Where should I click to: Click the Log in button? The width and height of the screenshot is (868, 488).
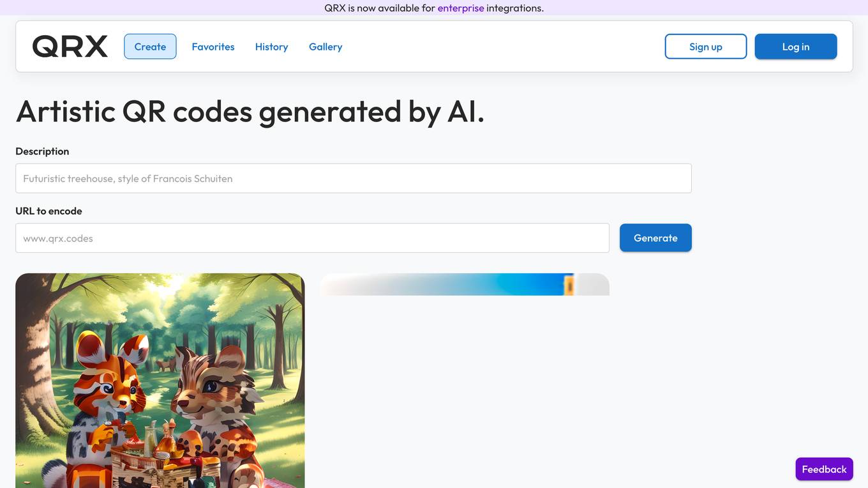796,47
